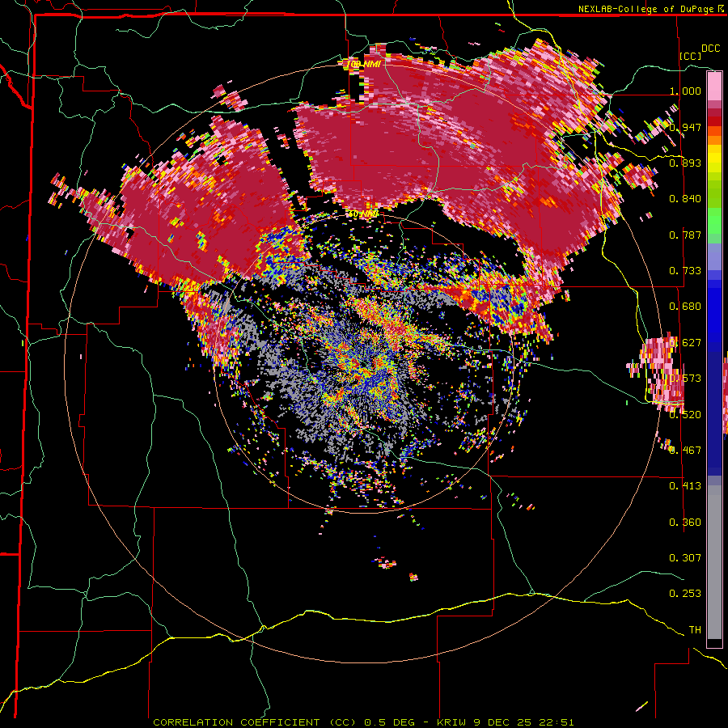The height and width of the screenshot is (728, 728).
Task: Select the 0.253 scale value
Action: point(685,594)
